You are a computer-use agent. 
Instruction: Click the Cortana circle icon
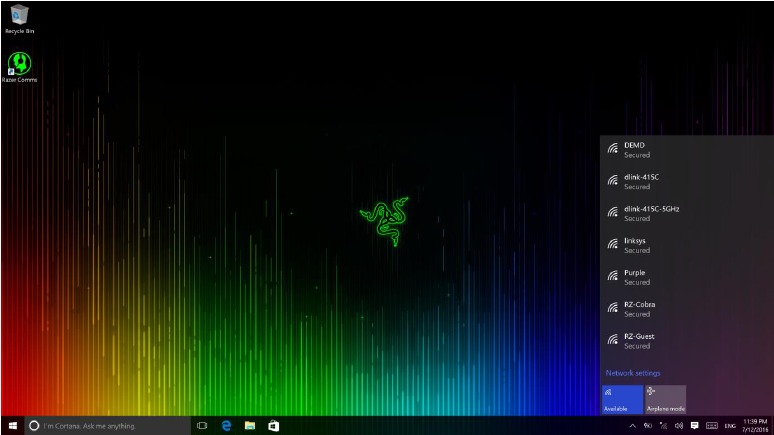(34, 426)
